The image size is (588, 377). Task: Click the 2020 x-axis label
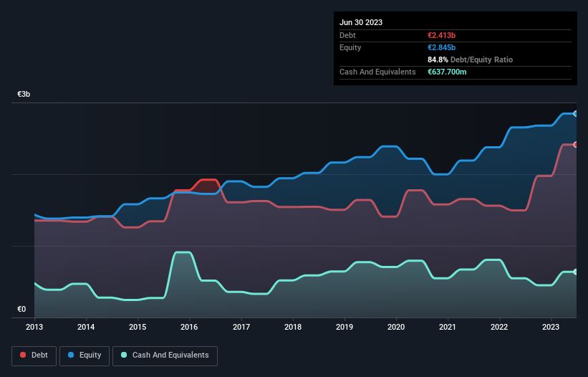(x=396, y=327)
